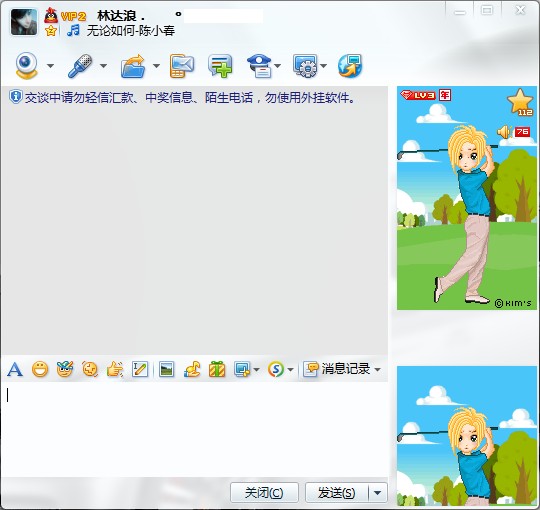The height and width of the screenshot is (510, 540).
Task: Send a window shake nudge
Action: (90, 369)
